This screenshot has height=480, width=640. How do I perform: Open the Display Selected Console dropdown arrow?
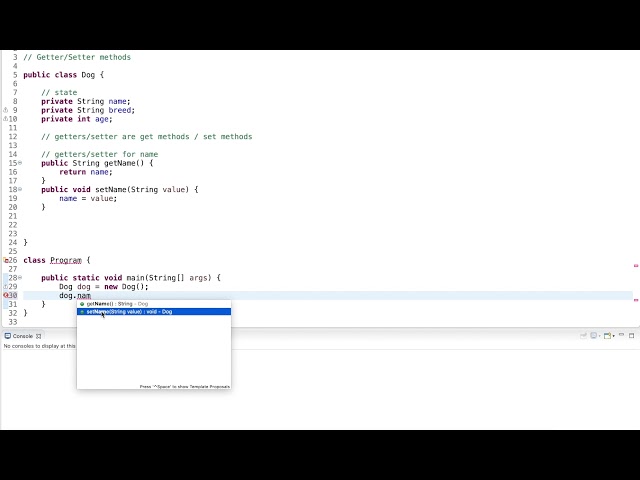click(599, 336)
